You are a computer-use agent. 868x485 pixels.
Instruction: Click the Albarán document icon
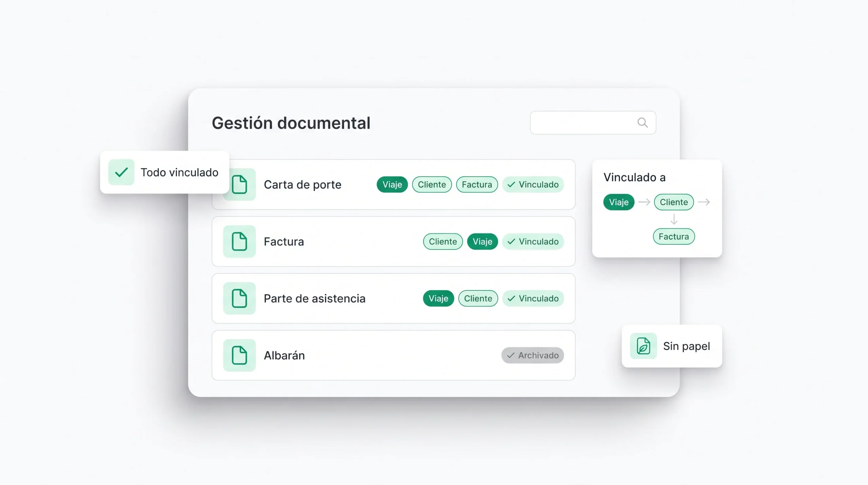point(239,355)
